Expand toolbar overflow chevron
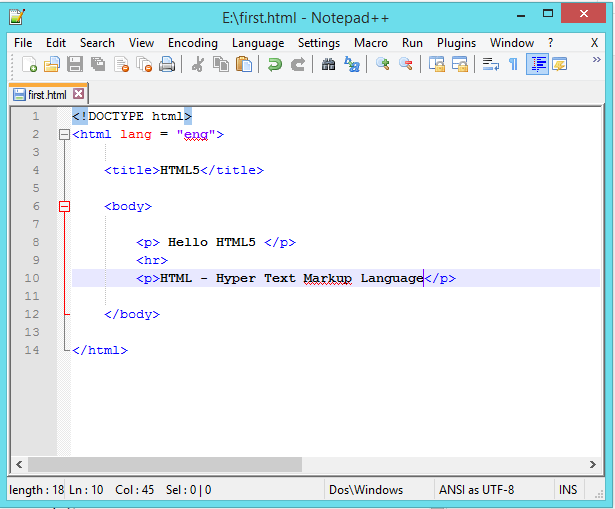 point(597,60)
